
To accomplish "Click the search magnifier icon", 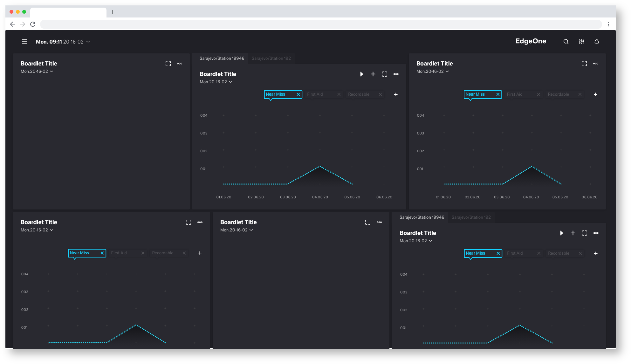I will 566,42.
